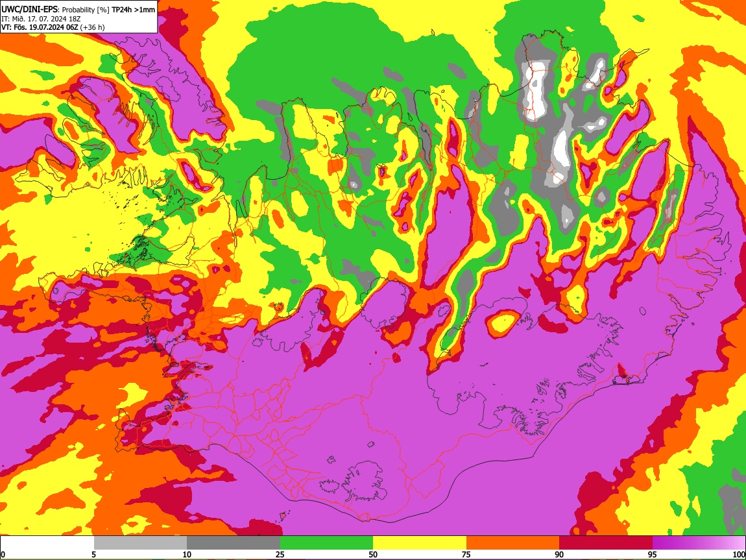Click the yellow 50–75% legend segment
The height and width of the screenshot is (560, 746).
coord(420,543)
